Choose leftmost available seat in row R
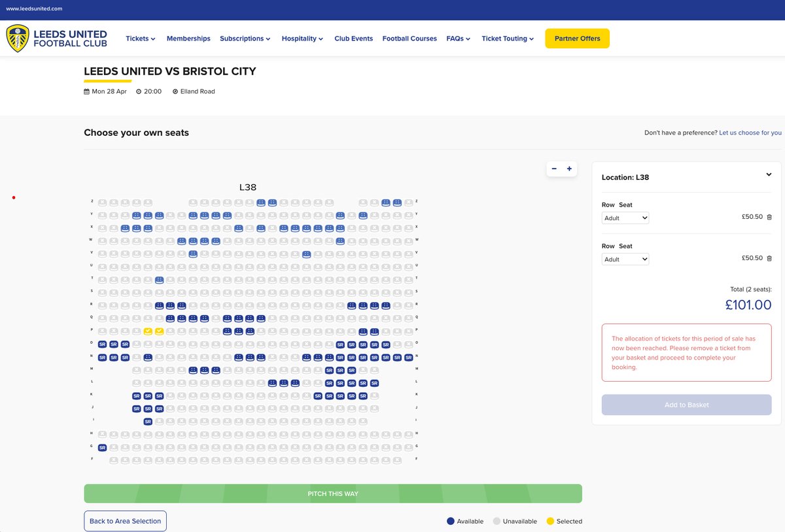Screen dimensions: 785x532 point(159,305)
